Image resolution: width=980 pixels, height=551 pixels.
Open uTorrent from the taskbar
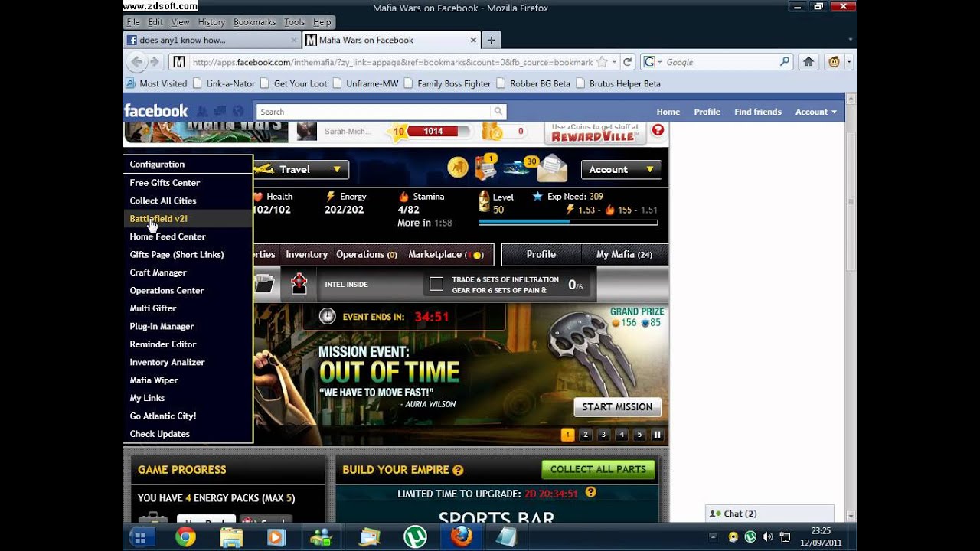415,537
